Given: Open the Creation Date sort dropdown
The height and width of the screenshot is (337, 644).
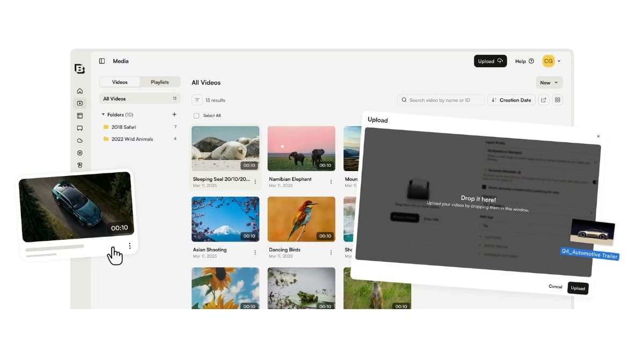Looking at the screenshot, I should tap(511, 100).
